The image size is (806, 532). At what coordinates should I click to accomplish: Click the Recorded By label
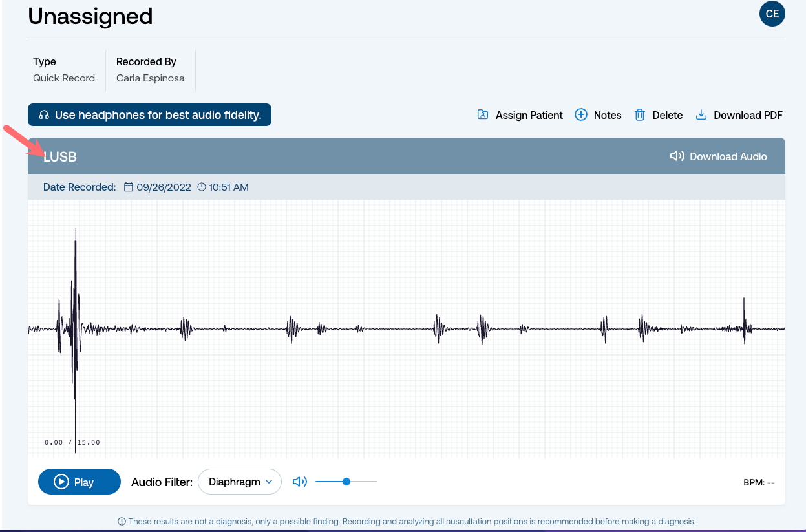pos(146,62)
